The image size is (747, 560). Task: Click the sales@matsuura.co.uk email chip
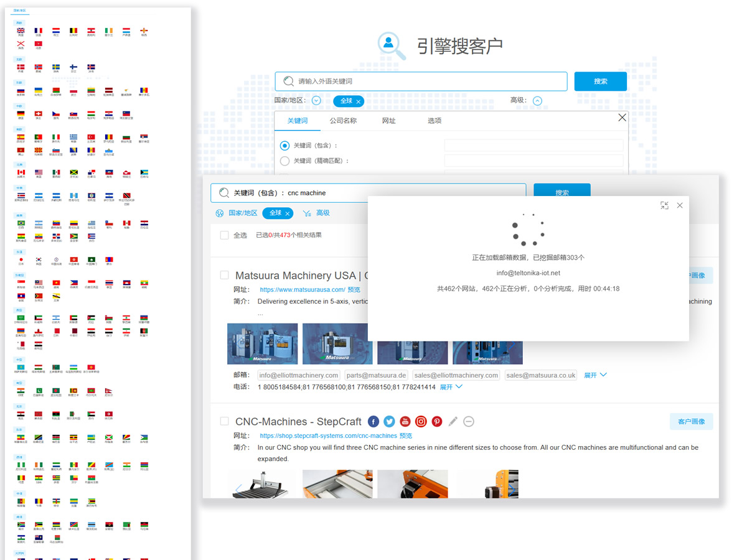(x=541, y=375)
